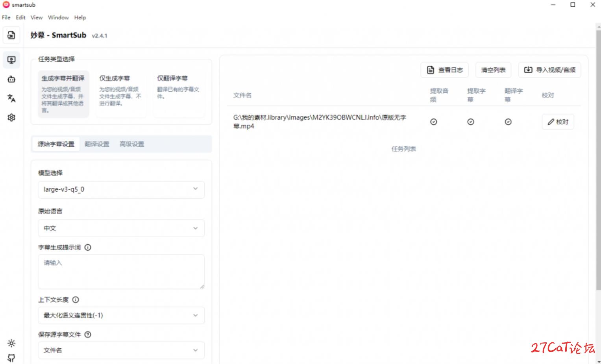
Task: Expand the 模型选择 large-v3-q5_0 dropdown
Action: point(121,189)
